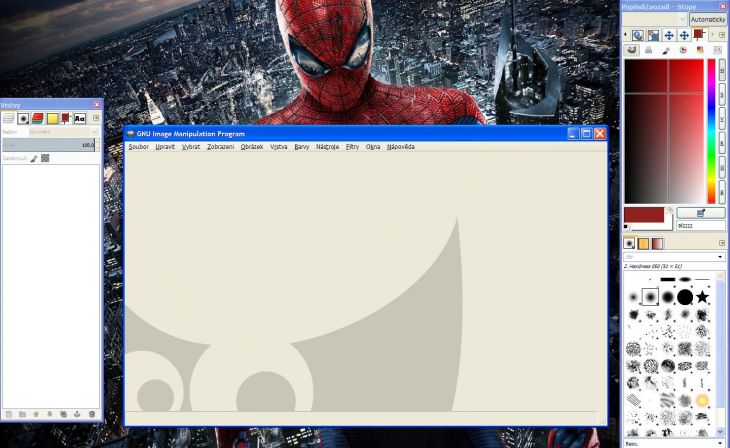Click the Automaticky button in right panel
Image resolution: width=730 pixels, height=448 pixels.
708,20
